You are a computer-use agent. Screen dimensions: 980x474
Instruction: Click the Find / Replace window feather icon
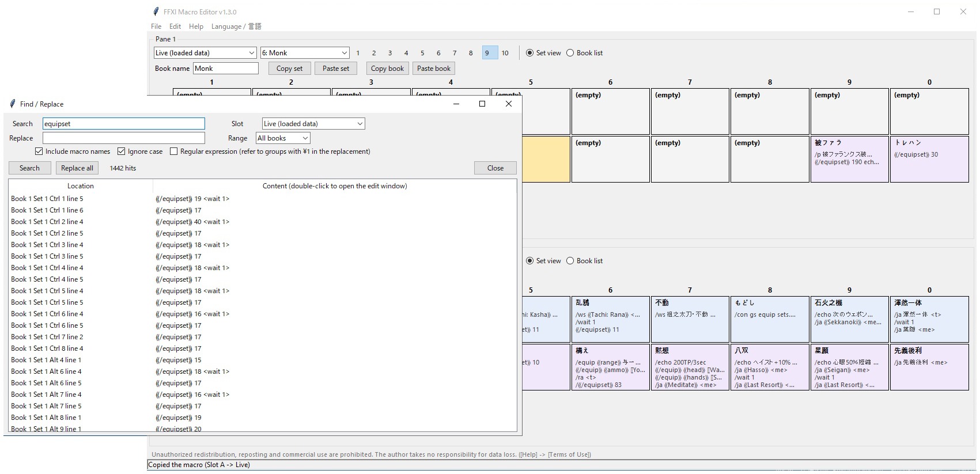13,104
